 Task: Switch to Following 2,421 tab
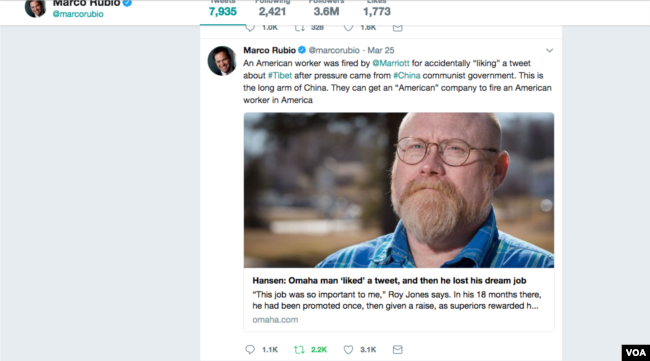pos(272,9)
